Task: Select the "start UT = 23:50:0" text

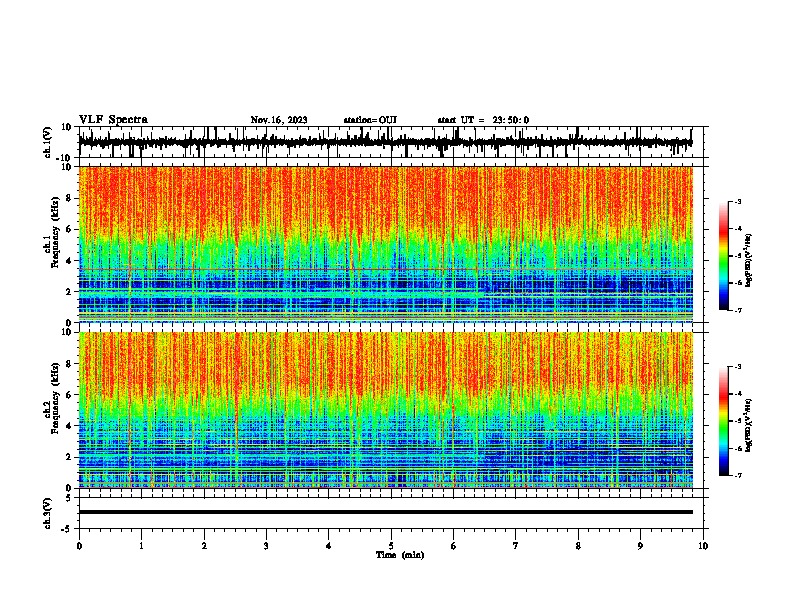Action: [483, 120]
